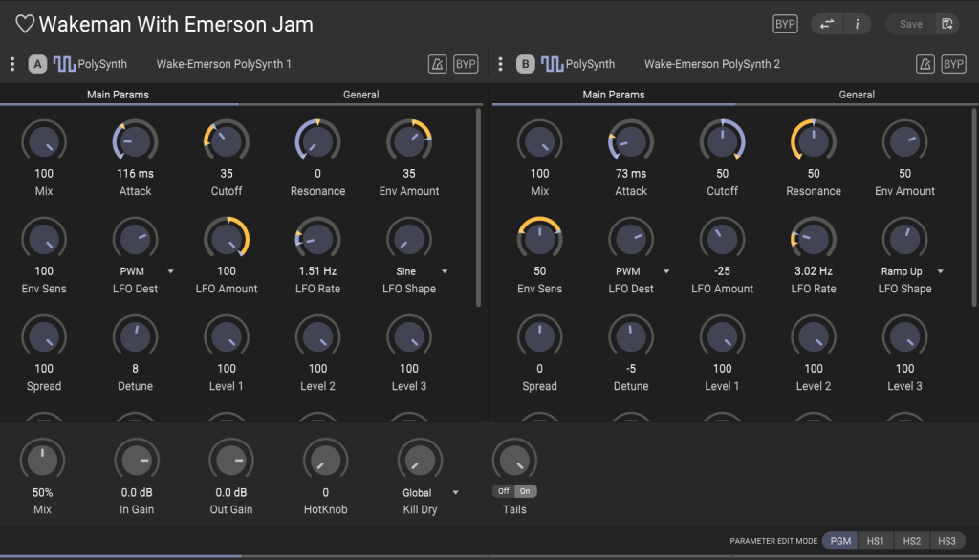Click slot B Spread knob
Screen dimensions: 979x560
pyautogui.click(x=539, y=336)
